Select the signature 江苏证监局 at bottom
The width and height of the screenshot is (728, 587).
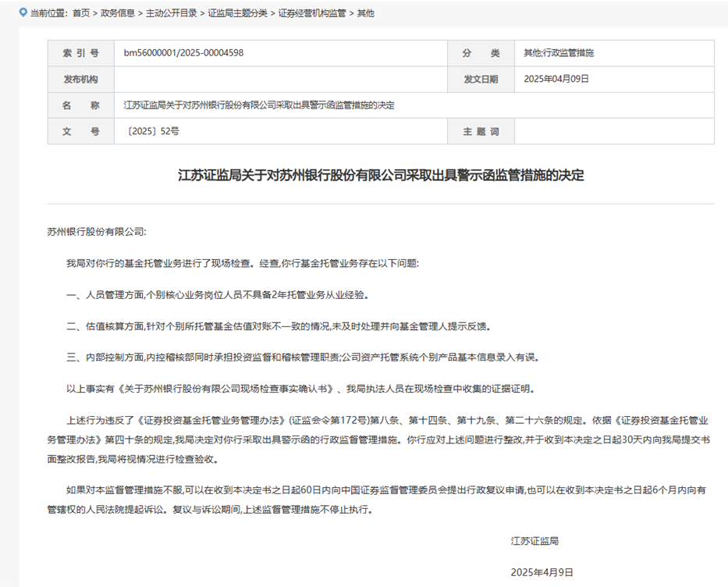click(534, 541)
